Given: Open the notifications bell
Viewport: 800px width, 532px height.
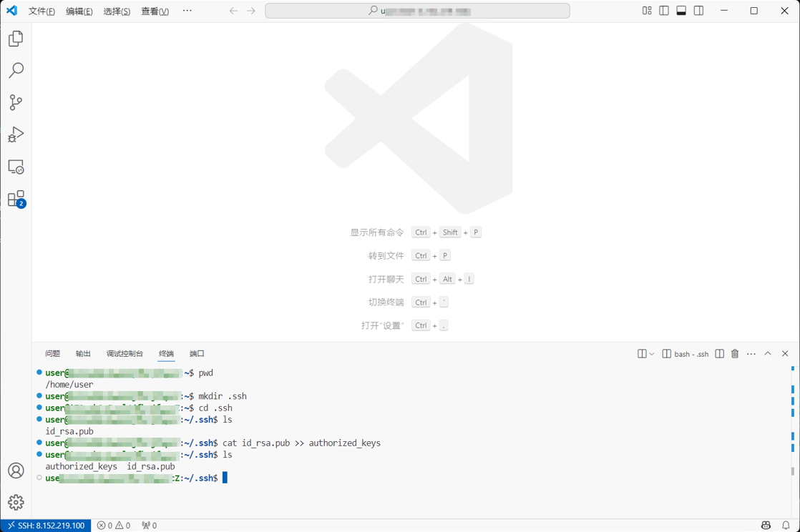Looking at the screenshot, I should point(786,526).
